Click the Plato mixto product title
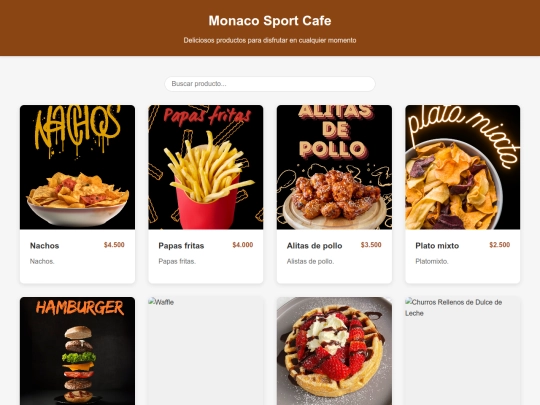540x405 pixels. 437,246
